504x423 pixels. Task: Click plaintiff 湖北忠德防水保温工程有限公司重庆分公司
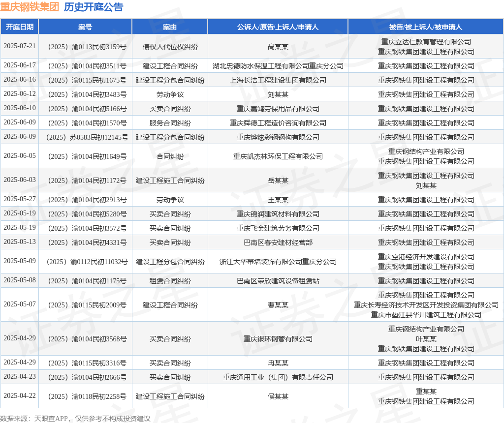(x=278, y=66)
